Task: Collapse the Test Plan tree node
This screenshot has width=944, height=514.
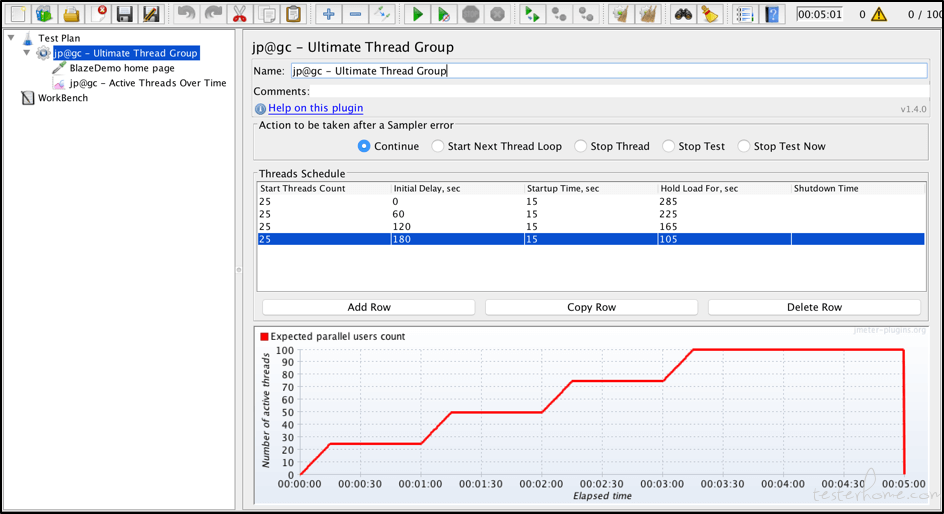Action: tap(10, 38)
